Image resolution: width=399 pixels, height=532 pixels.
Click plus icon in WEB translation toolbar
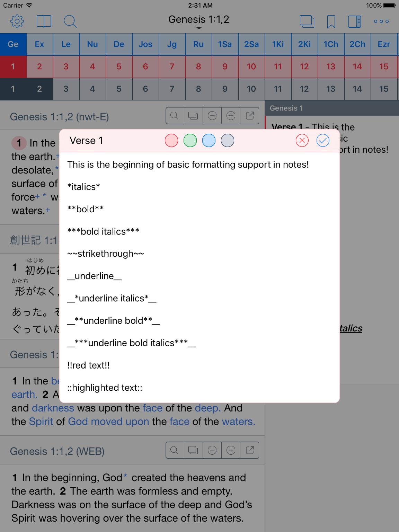231,450
